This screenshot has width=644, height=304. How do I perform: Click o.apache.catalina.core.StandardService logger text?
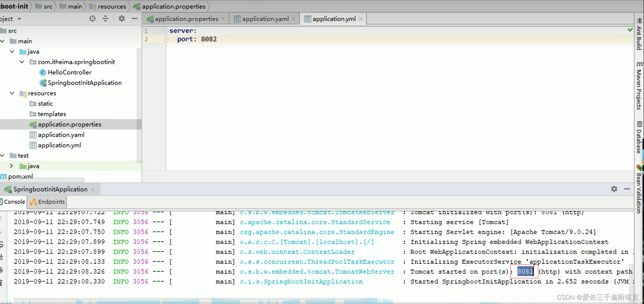coord(315,222)
